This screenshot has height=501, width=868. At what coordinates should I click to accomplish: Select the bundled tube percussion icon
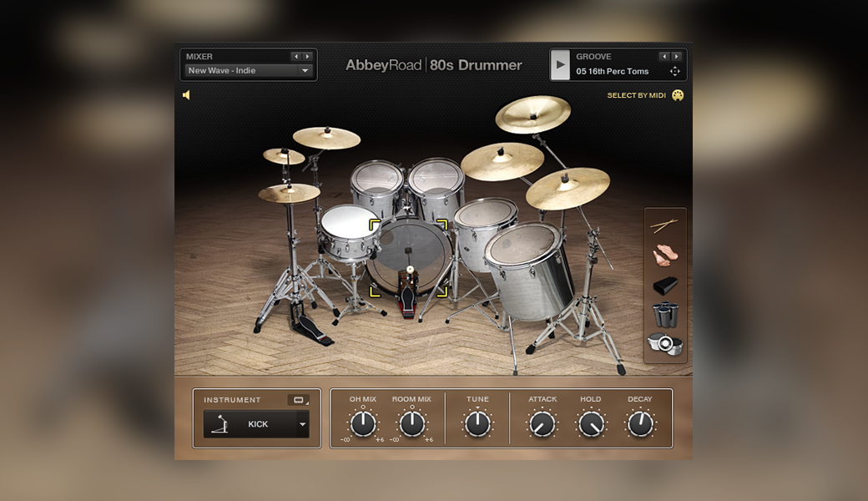click(x=665, y=315)
